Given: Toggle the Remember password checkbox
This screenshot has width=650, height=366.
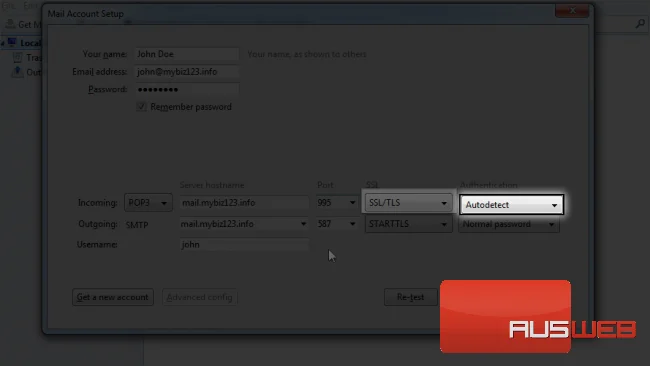Looking at the screenshot, I should click(x=141, y=107).
